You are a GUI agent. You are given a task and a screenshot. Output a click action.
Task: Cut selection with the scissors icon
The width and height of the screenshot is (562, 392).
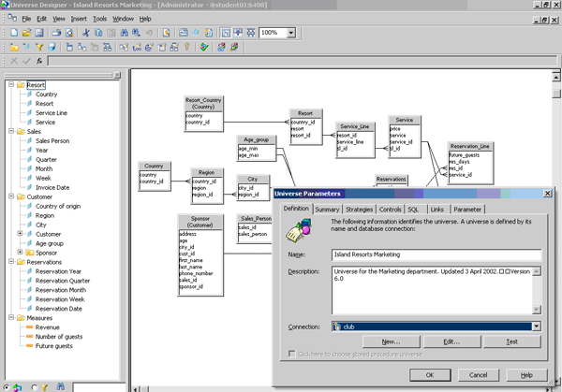click(86, 33)
